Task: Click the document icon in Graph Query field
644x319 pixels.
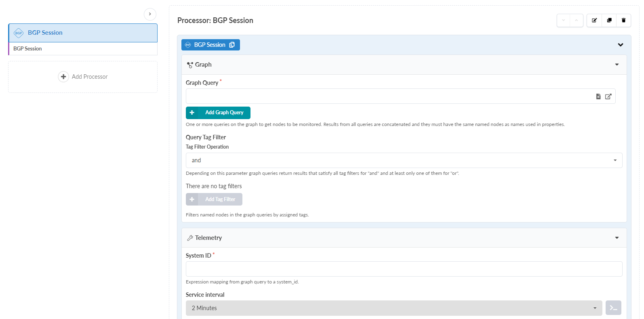Action: [598, 97]
